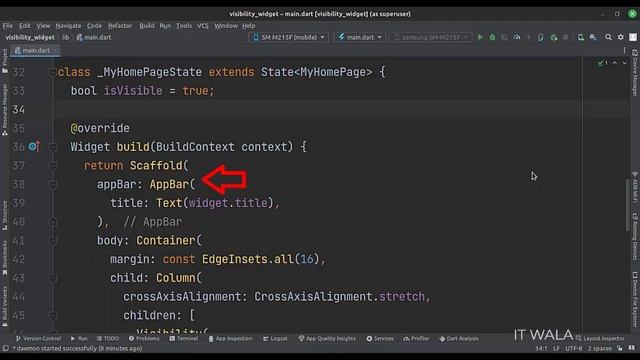Image resolution: width=640 pixels, height=360 pixels.
Task: Click lib folder breadcrumb
Action: [x=66, y=37]
